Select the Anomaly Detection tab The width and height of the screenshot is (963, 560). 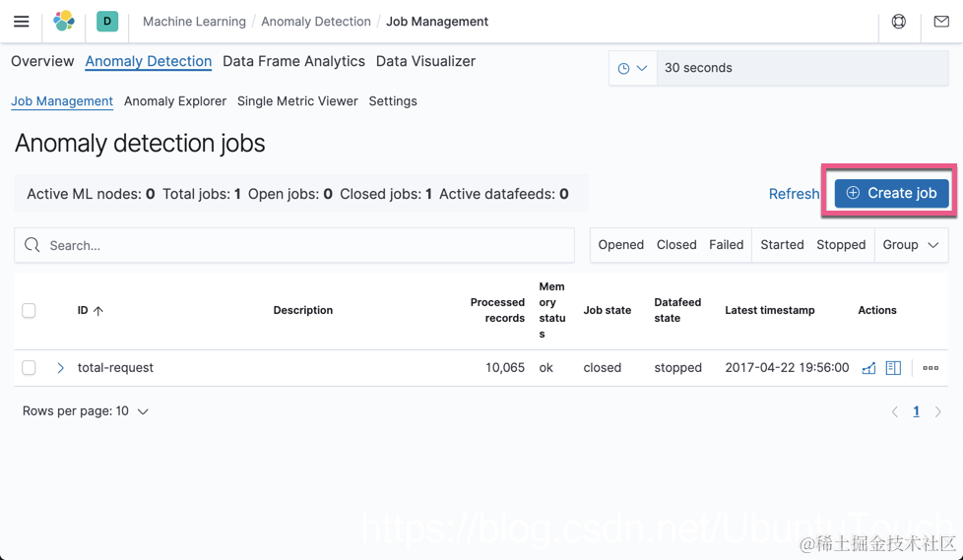(x=149, y=61)
